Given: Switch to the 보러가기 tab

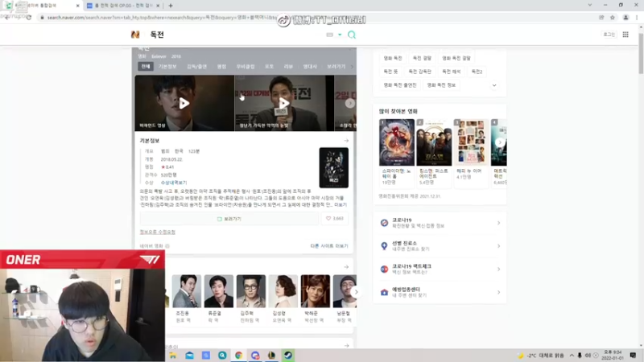Looking at the screenshot, I should (336, 67).
